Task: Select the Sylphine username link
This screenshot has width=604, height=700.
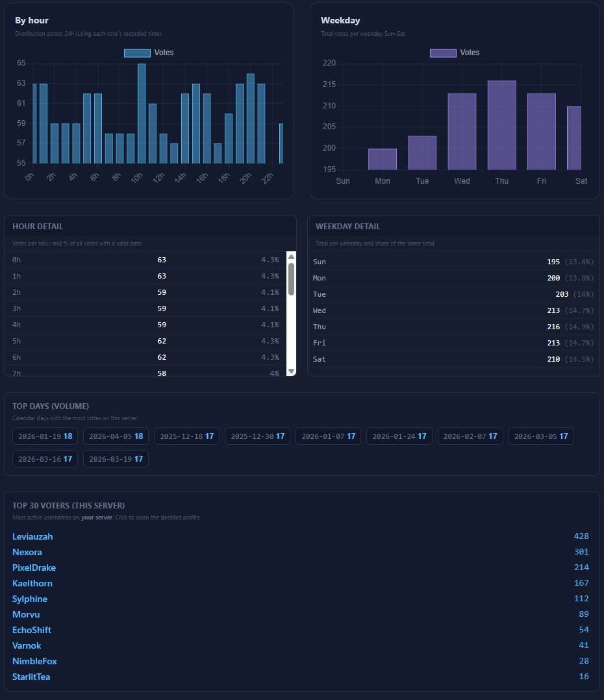Action: click(30, 599)
